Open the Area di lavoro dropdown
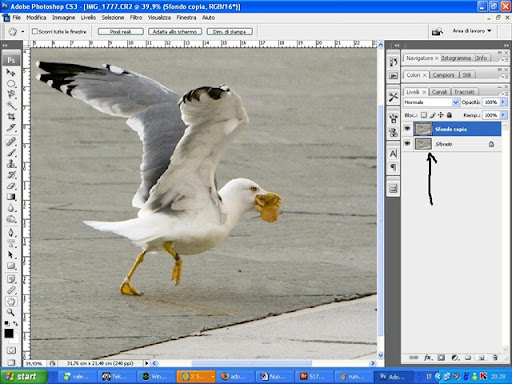Screen dimensions: 512x384 point(472,31)
